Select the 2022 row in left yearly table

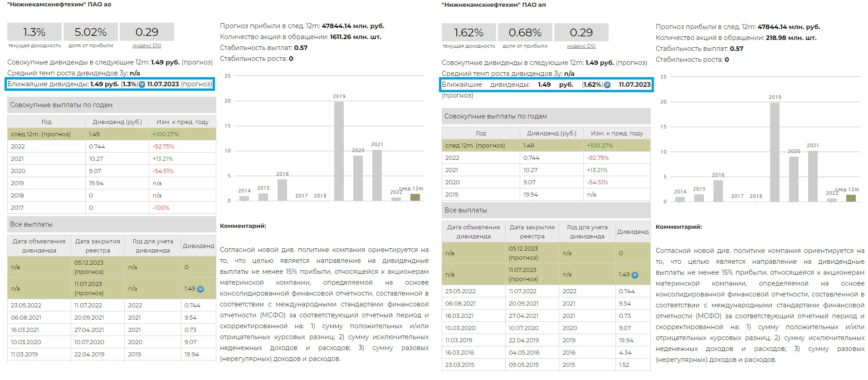coord(112,146)
